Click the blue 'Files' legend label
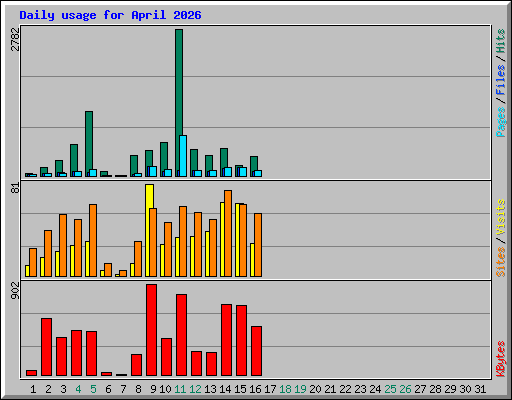The height and width of the screenshot is (400, 512). (500, 80)
